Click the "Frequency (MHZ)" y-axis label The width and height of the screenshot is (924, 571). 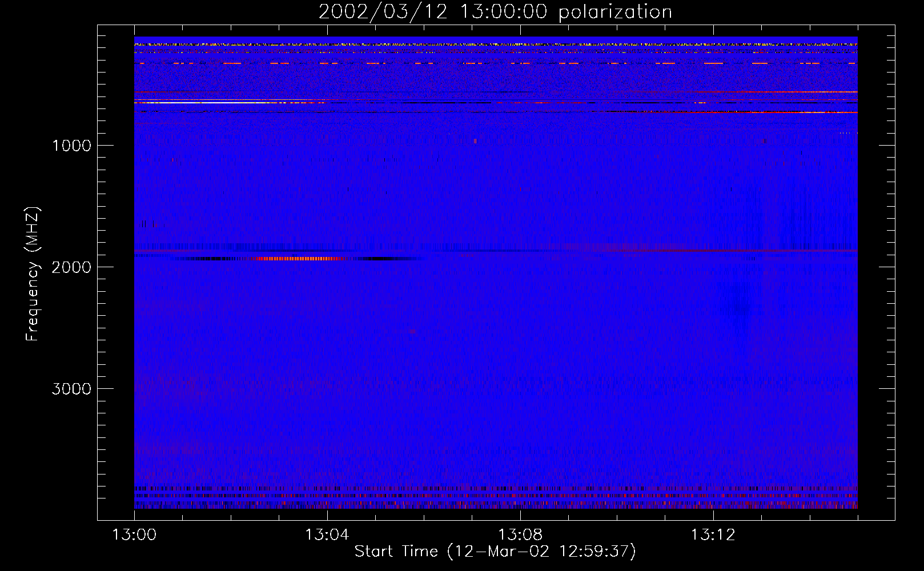pos(33,274)
